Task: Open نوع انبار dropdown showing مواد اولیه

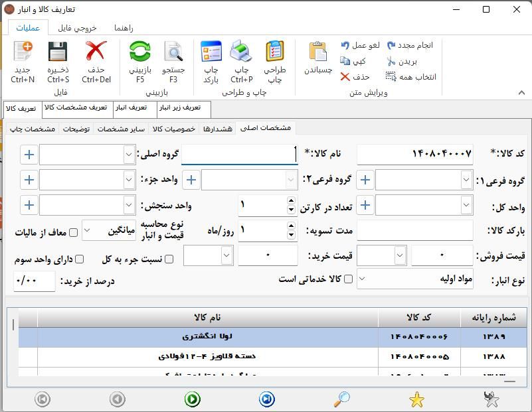Action: (362, 279)
